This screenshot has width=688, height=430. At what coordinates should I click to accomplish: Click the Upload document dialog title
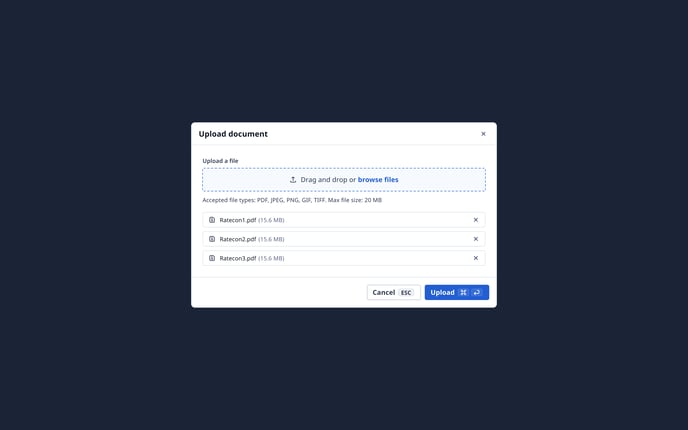233,134
